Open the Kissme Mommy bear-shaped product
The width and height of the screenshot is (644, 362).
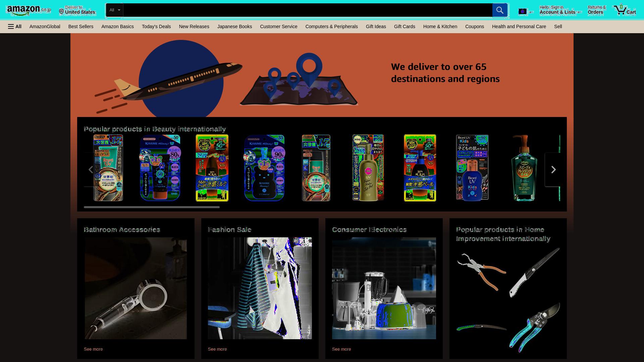(x=264, y=168)
